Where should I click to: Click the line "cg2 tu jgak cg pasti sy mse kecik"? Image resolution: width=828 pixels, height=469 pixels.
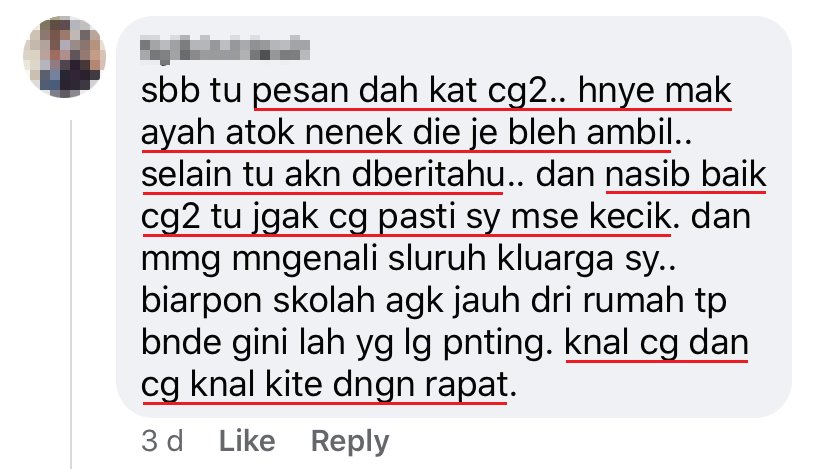pyautogui.click(x=406, y=217)
